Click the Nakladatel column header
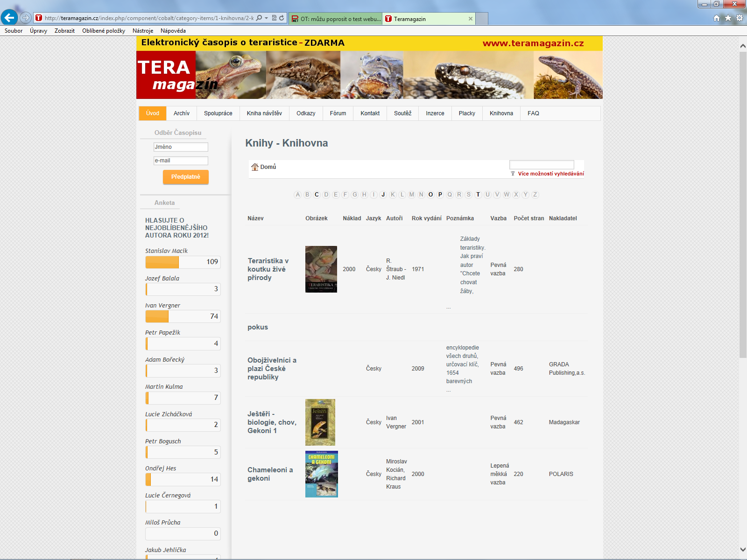 tap(563, 218)
